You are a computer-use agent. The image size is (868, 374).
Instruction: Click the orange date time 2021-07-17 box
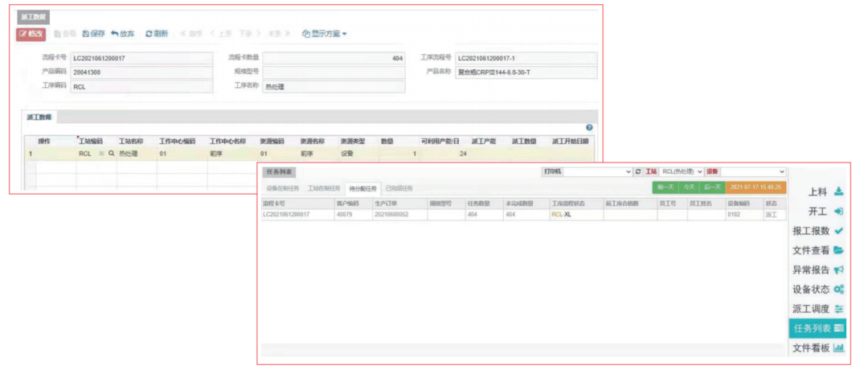coord(755,187)
